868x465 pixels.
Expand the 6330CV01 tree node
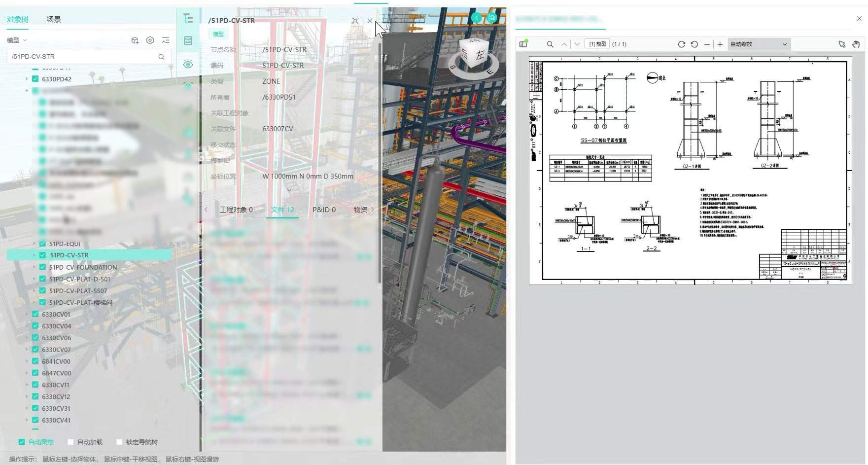coord(27,314)
